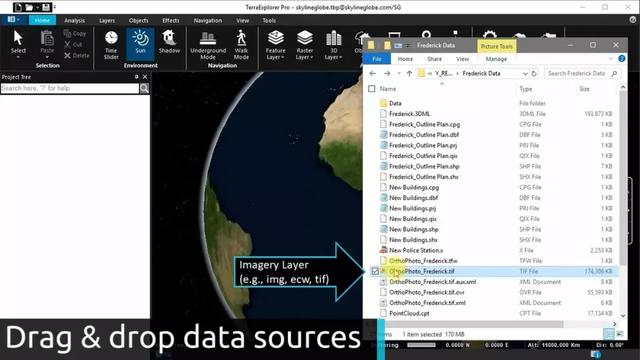Screen dimensions: 640x360
Task: Click the Select arrow tool
Action: (x=18, y=44)
